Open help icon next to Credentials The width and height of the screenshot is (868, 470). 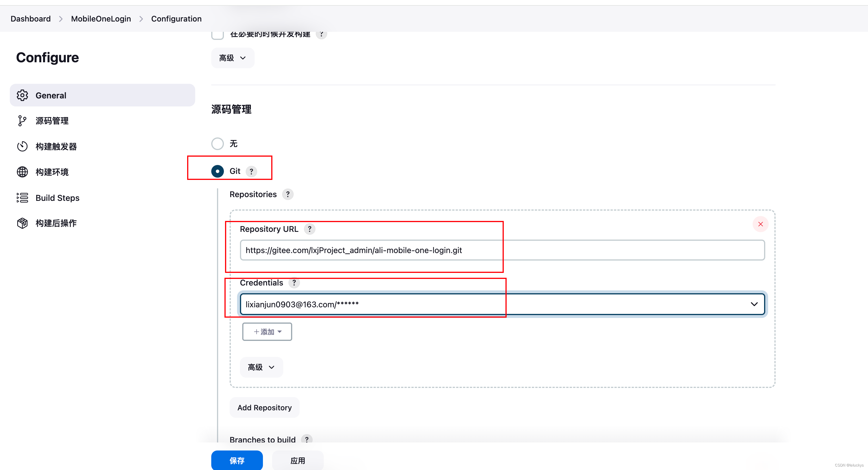pyautogui.click(x=294, y=283)
